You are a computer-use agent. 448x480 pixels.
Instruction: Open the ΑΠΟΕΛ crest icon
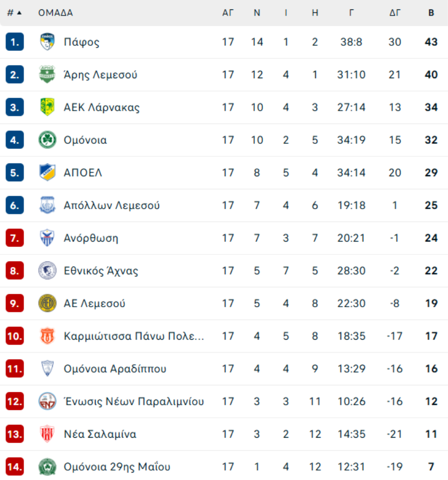(x=47, y=172)
